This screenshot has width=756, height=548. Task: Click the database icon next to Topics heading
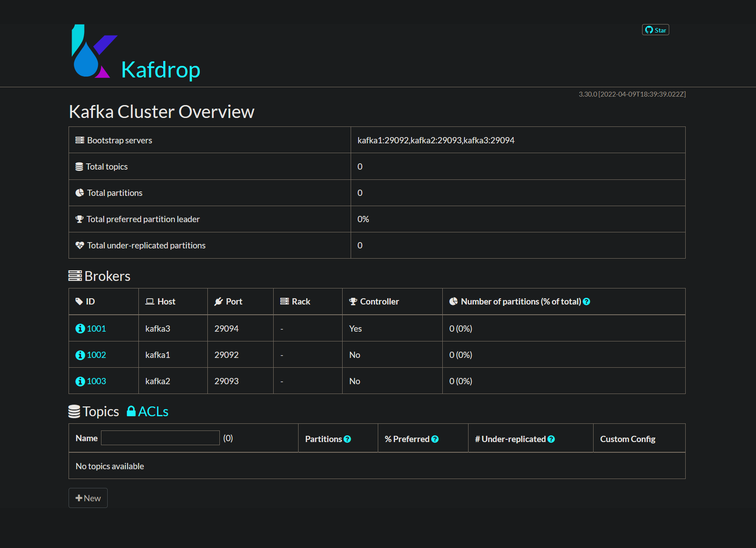(74, 411)
